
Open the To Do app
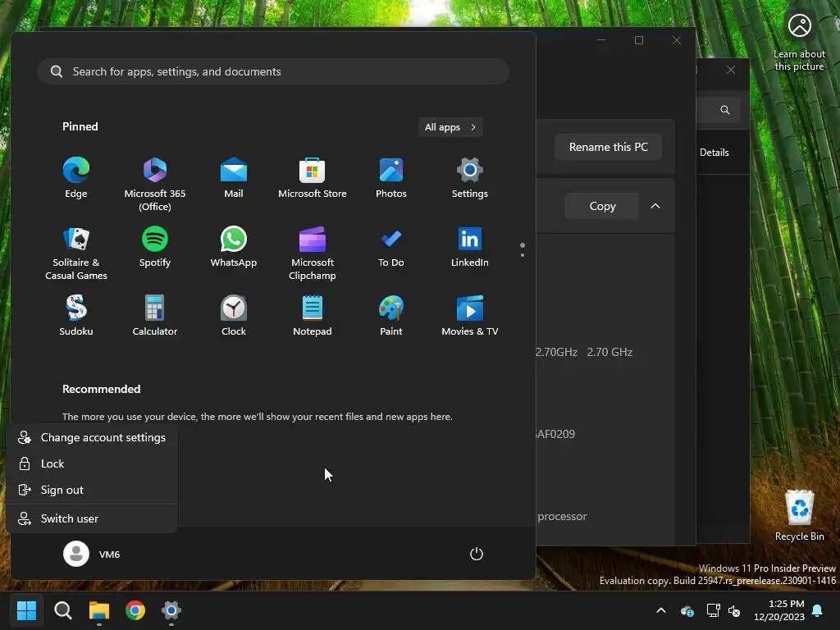pos(391,248)
